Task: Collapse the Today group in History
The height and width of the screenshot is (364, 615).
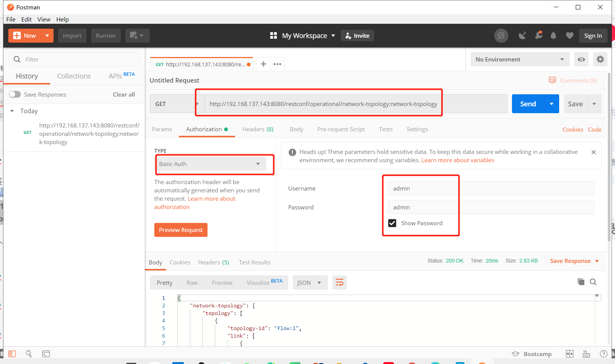Action: click(13, 111)
